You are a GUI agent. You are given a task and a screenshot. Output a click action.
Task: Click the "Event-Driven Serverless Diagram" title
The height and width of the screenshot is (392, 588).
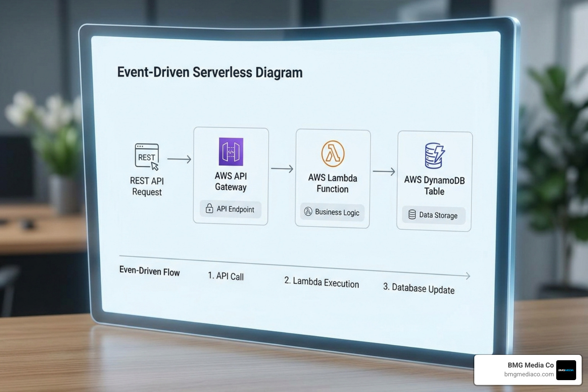point(210,72)
